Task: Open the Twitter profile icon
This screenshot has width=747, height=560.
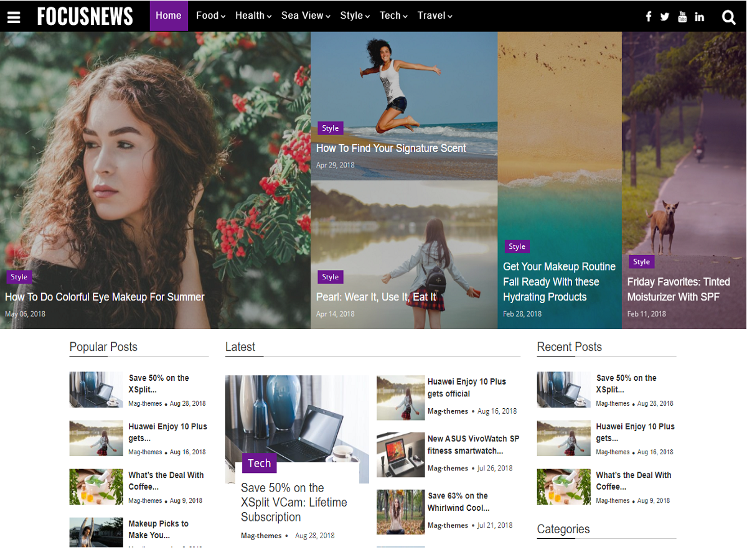Action: [x=665, y=17]
